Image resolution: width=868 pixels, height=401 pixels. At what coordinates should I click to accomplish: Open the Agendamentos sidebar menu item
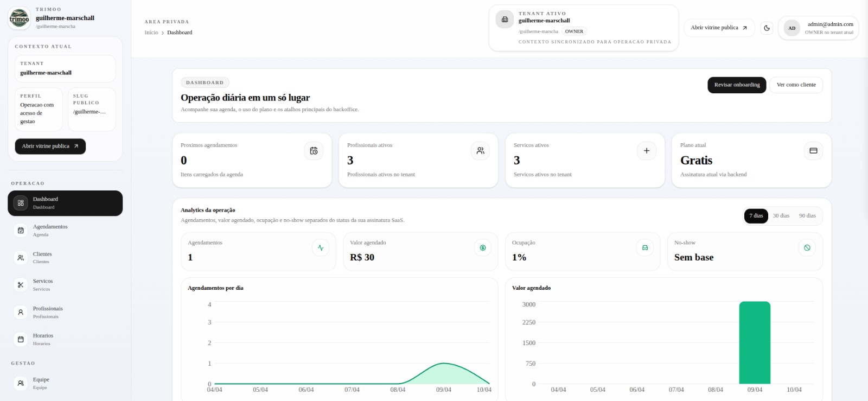tap(50, 230)
